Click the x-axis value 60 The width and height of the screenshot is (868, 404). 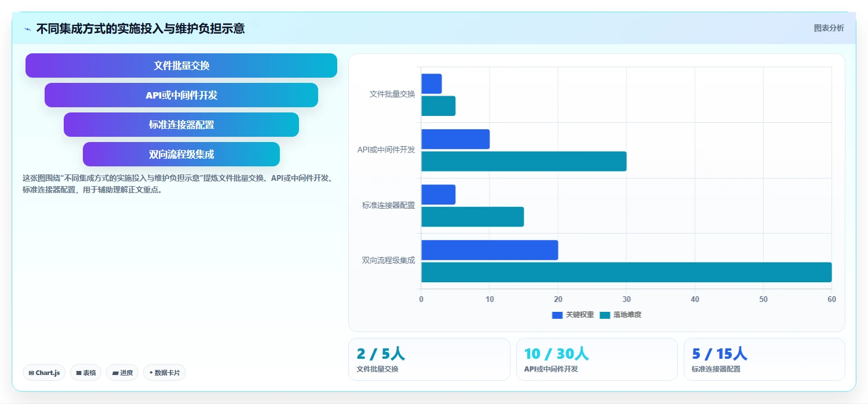coord(831,299)
